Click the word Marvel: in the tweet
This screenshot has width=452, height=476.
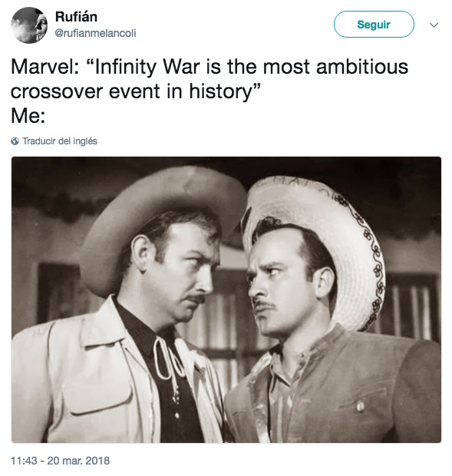pyautogui.click(x=45, y=67)
